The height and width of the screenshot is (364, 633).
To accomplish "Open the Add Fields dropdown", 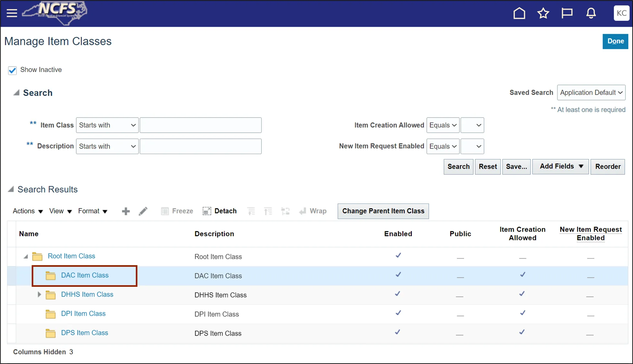I will point(561,167).
